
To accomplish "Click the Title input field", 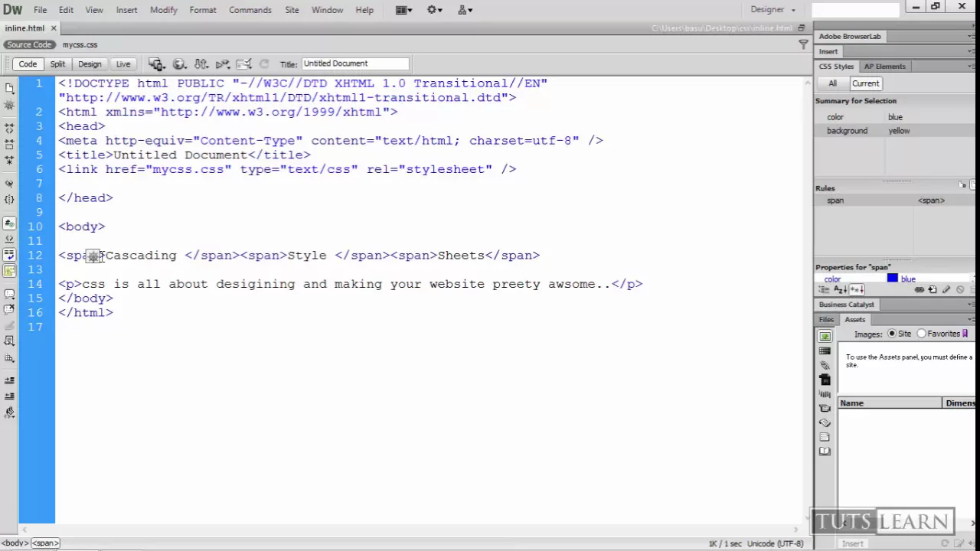I will coord(355,64).
